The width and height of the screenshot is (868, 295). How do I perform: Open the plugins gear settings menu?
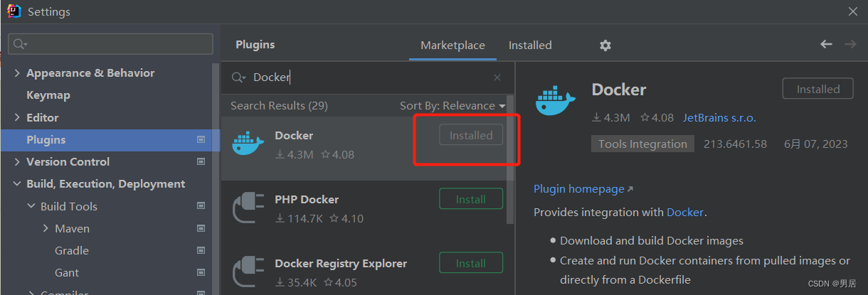pyautogui.click(x=605, y=45)
